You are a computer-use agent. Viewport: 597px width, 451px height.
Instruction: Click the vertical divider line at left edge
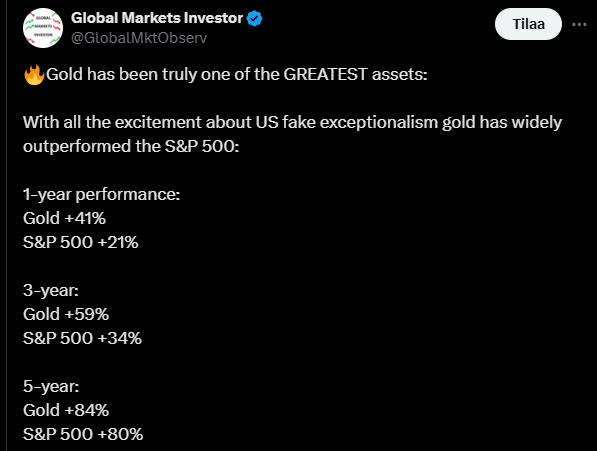[6, 225]
